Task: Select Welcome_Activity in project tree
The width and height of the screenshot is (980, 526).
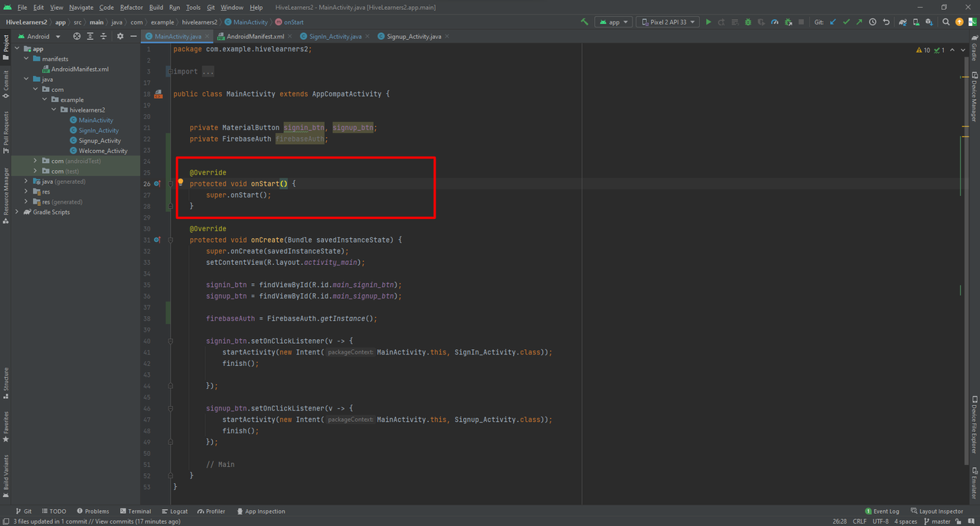Action: click(x=103, y=151)
